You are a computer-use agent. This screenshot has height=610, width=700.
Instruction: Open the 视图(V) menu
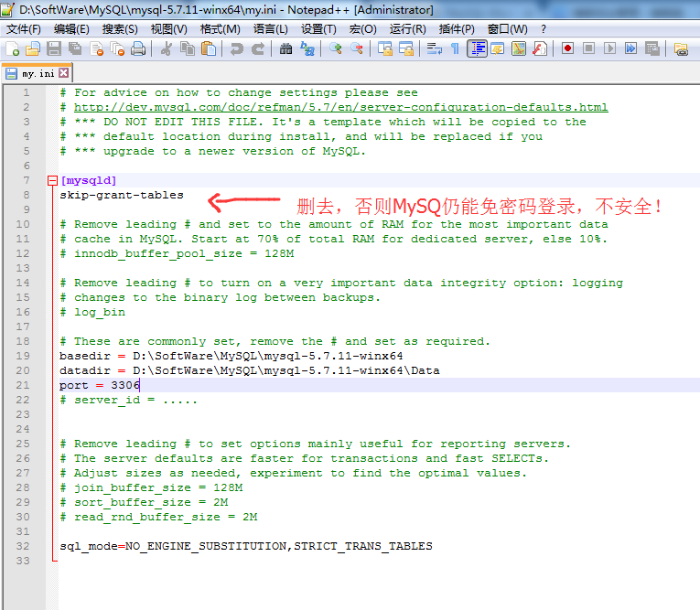[168, 29]
